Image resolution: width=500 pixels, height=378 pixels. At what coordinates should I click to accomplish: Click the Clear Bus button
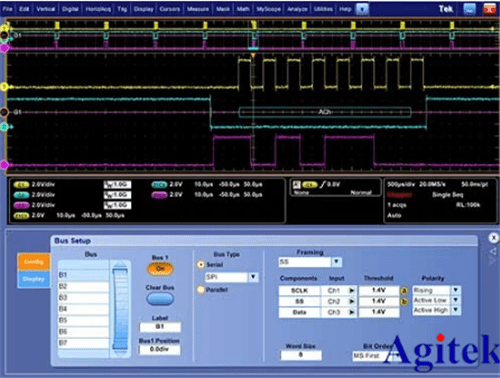coord(160,299)
